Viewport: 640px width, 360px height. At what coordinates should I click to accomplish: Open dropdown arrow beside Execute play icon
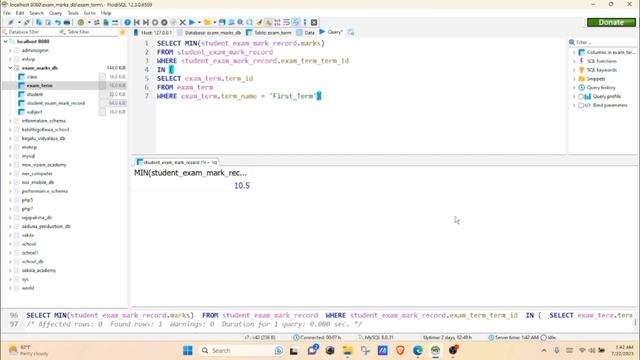(x=199, y=22)
